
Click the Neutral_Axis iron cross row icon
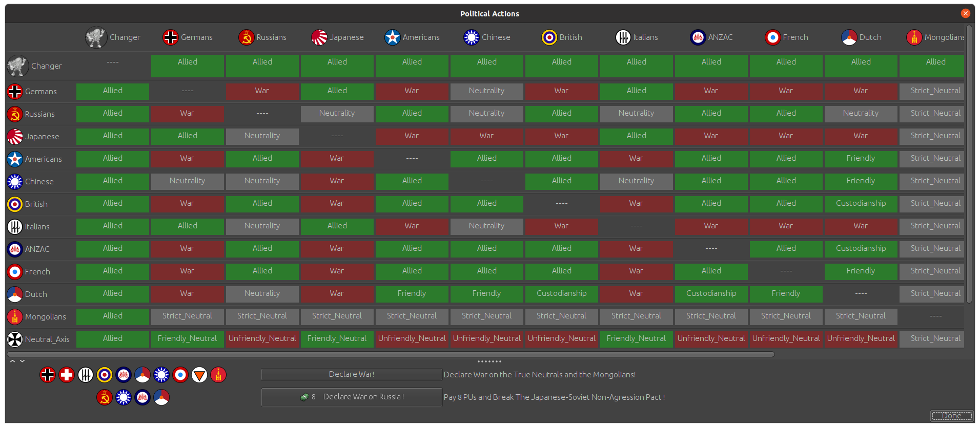click(x=15, y=339)
